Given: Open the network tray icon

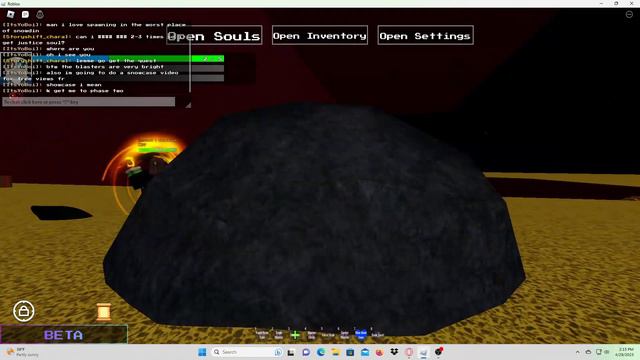Looking at the screenshot, I should (599, 352).
